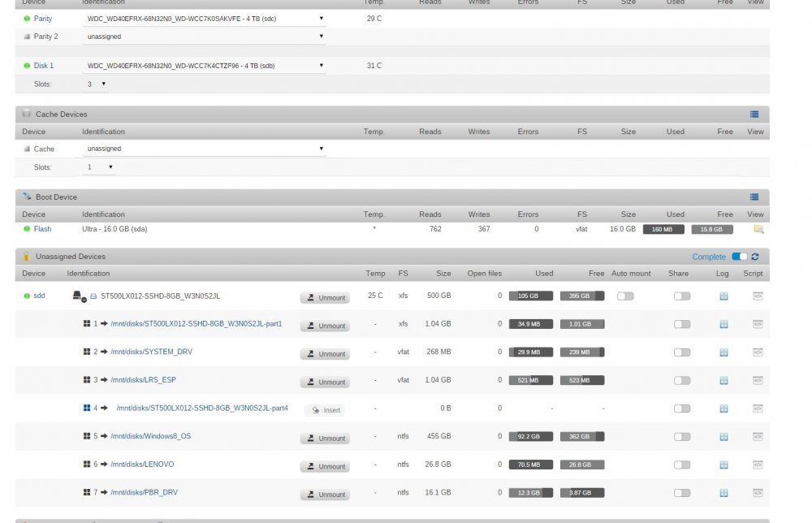Toggle Share for LENOVO partition

point(682,465)
